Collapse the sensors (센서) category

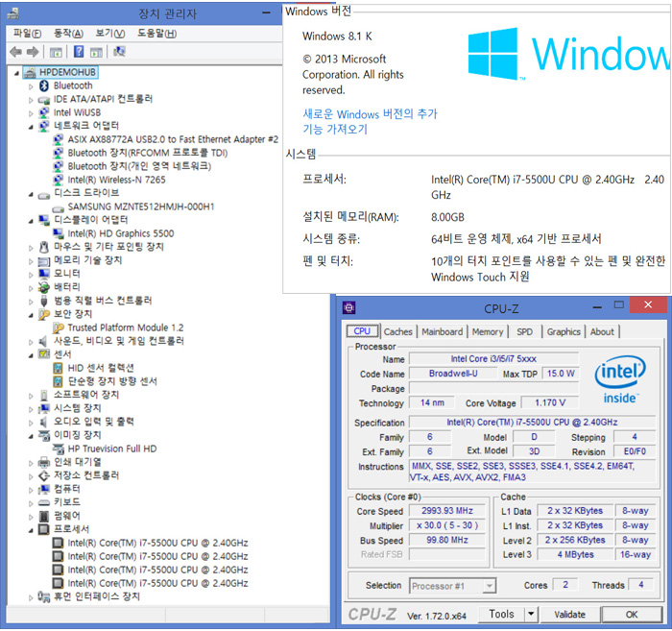tap(31, 355)
